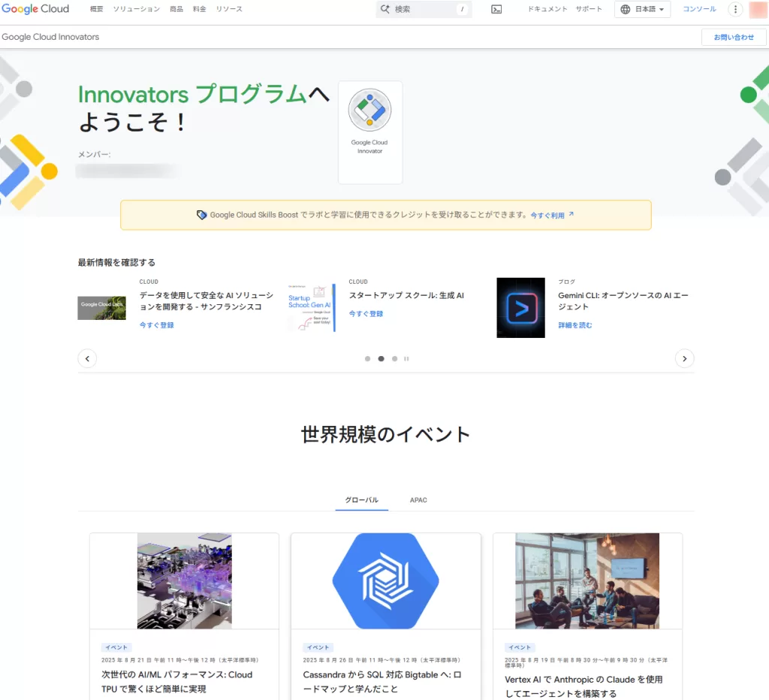Click the user account avatar
Image resolution: width=769 pixels, height=700 pixels.
[757, 10]
